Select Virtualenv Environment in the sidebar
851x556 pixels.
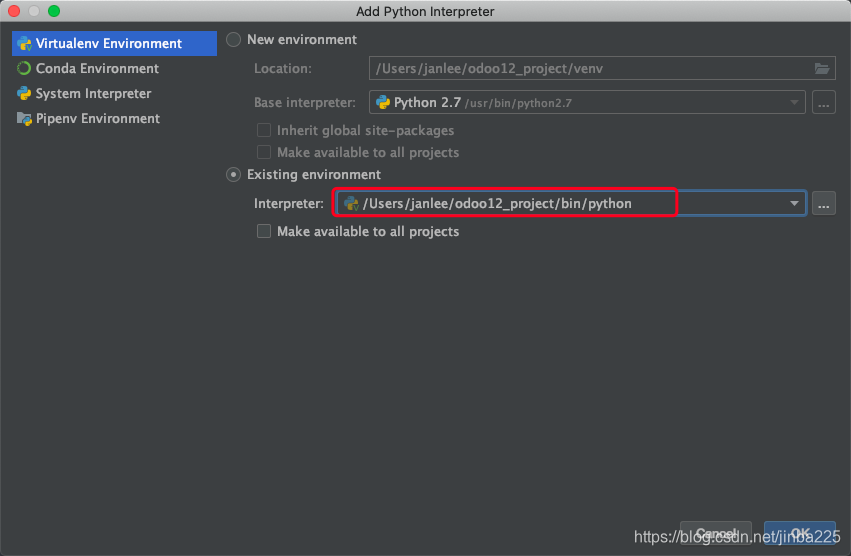coord(114,43)
